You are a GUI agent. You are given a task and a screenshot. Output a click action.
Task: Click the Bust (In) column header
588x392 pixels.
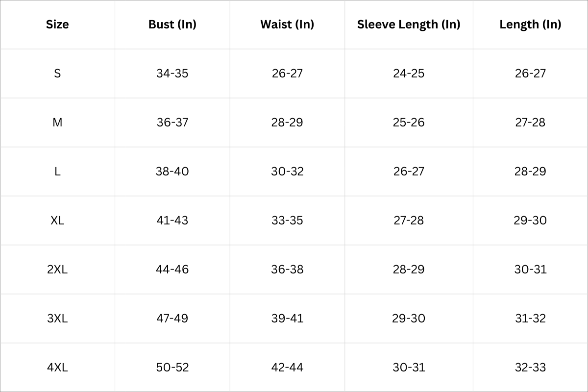(172, 24)
